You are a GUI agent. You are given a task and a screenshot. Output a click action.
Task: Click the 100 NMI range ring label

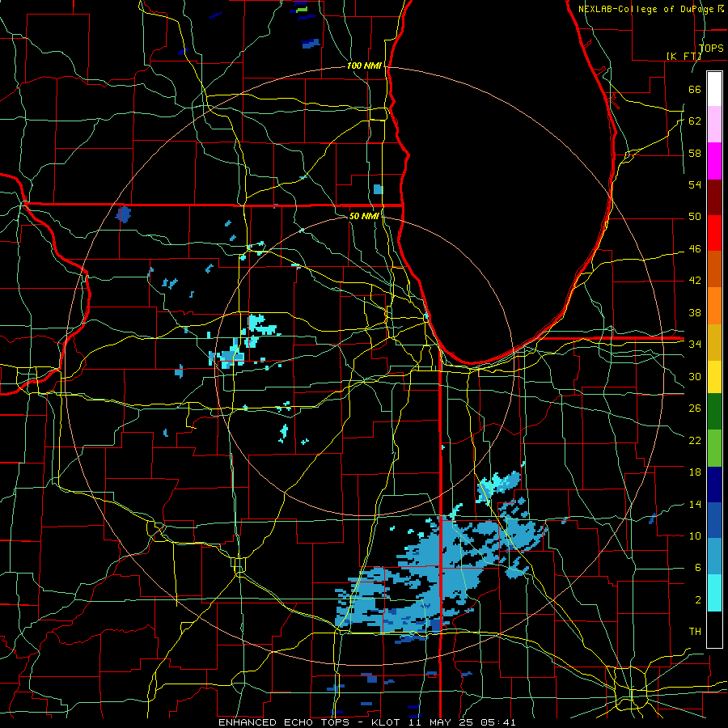point(364,66)
